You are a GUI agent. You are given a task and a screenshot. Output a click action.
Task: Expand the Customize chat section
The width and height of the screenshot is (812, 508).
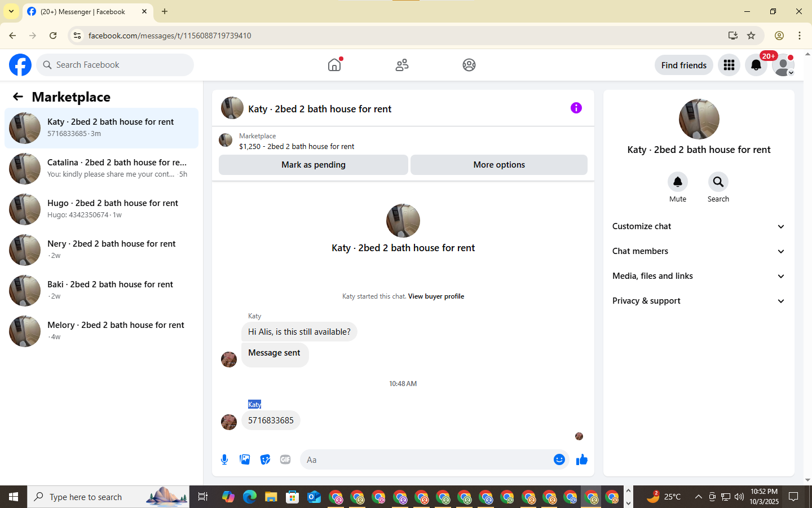(x=699, y=226)
